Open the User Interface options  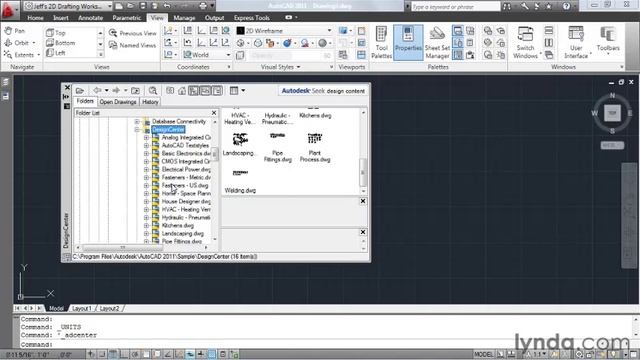click(x=576, y=42)
